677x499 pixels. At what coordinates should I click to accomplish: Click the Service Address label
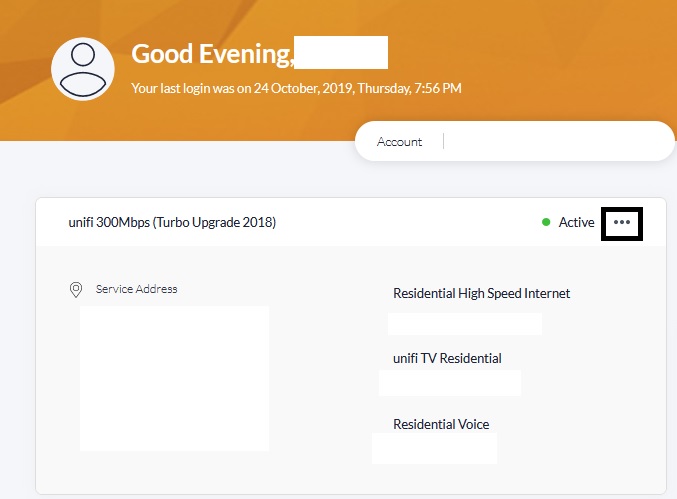[136, 289]
